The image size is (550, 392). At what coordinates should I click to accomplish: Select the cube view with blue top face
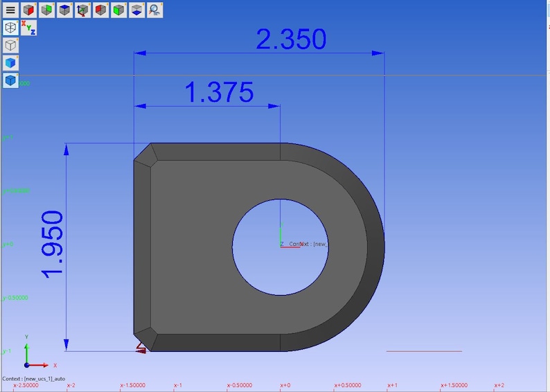coord(64,10)
